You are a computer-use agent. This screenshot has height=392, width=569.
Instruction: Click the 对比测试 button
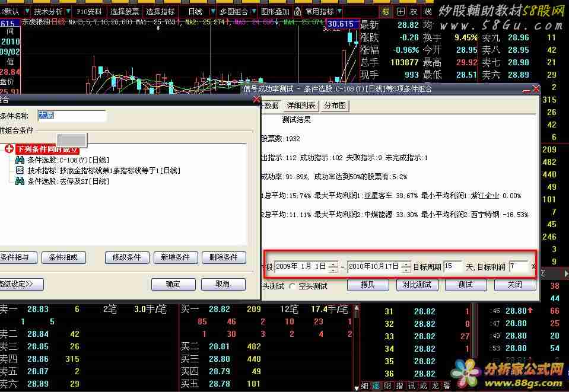coord(417,285)
